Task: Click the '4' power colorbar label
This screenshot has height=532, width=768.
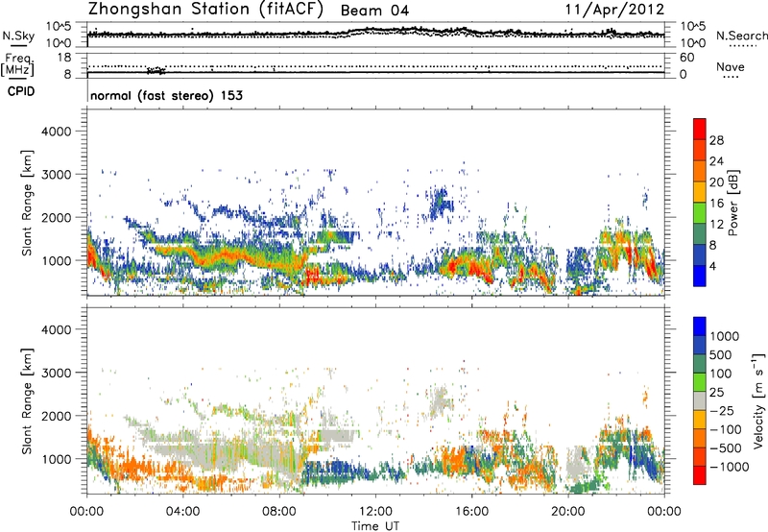Action: (713, 267)
